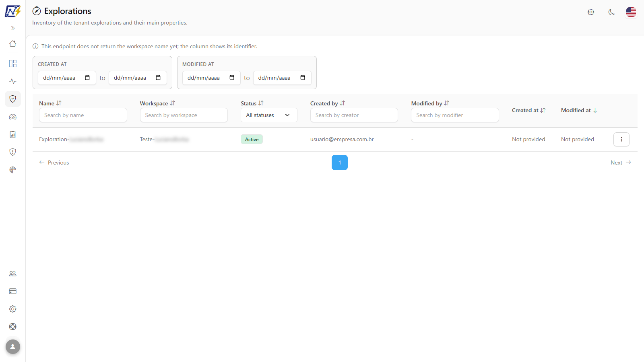Go to the Previous page
Image resolution: width=644 pixels, height=362 pixels.
coord(54,162)
